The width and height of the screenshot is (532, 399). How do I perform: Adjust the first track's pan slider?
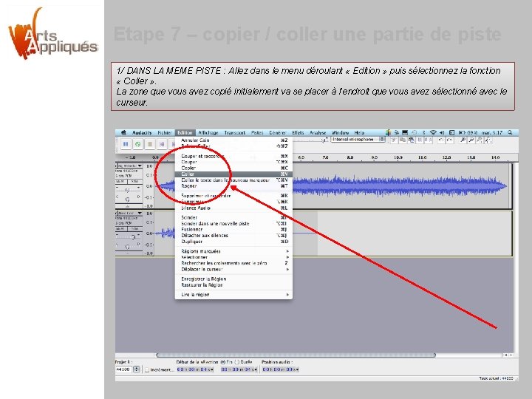[128, 199]
